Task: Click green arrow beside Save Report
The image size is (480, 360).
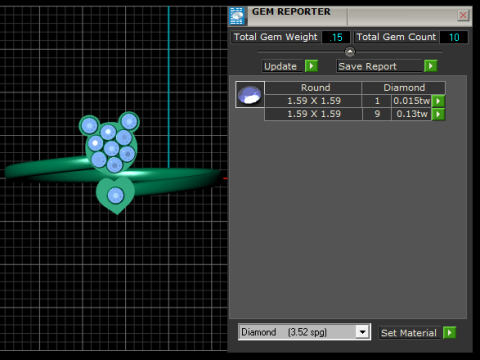Action: 431,66
